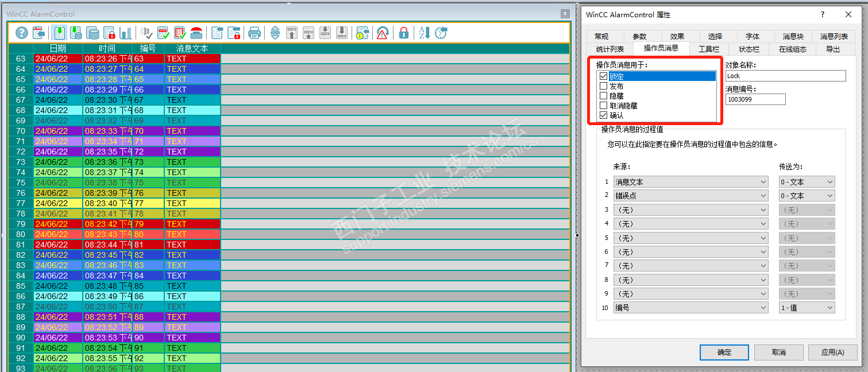
Task: Click the 时间 column header
Action: coord(107,48)
